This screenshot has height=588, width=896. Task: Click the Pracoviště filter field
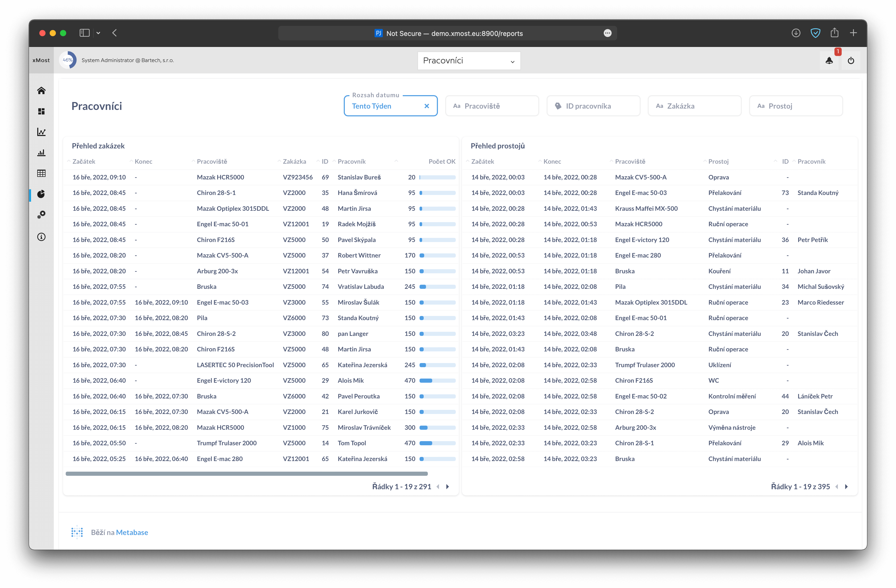pos(492,106)
